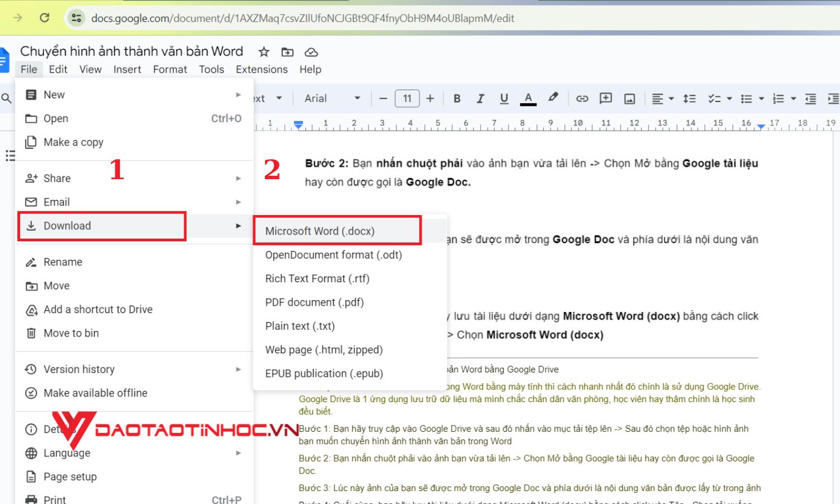Open the Arial font dropdown
The height and width of the screenshot is (504, 840).
coord(332,99)
